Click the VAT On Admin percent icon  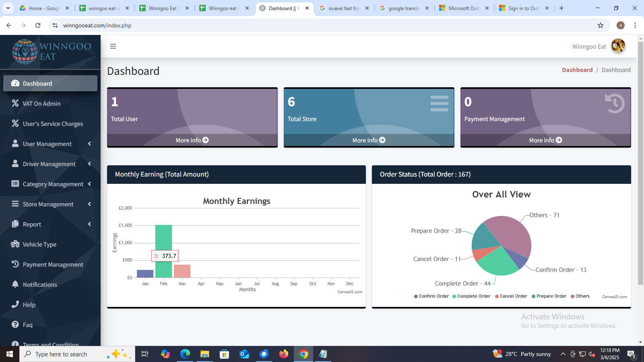pyautogui.click(x=15, y=103)
